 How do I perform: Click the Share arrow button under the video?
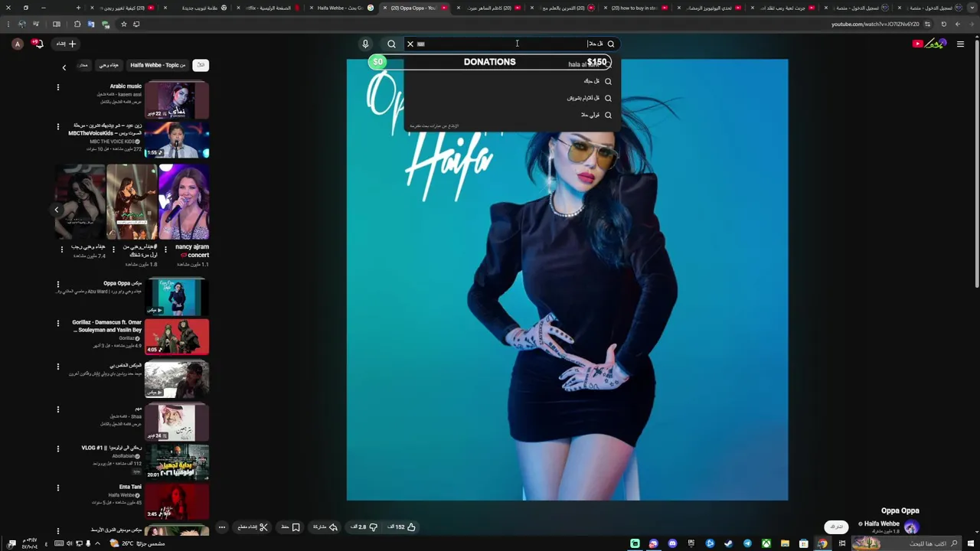[326, 527]
